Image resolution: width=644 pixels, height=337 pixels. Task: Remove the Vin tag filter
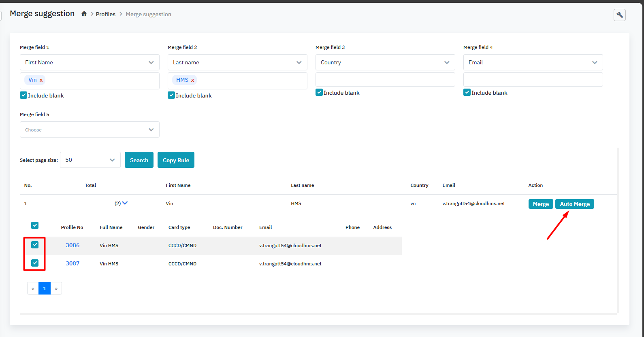[41, 80]
